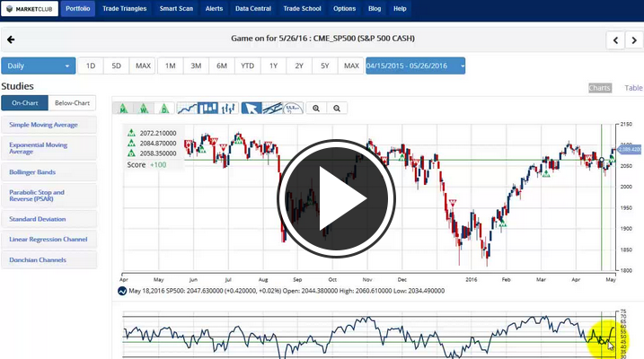Toggle the monthly Trade Triangle icon
Screen dimensions: 644x359
point(123,109)
